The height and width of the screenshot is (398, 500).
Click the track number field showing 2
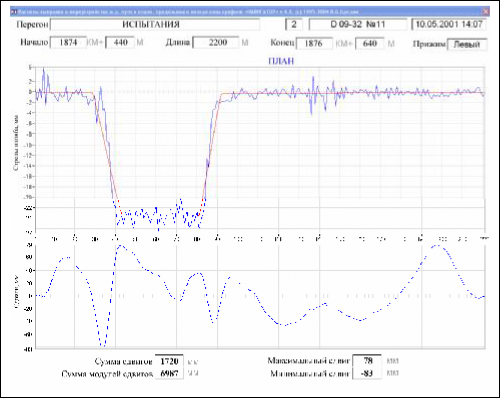[294, 24]
